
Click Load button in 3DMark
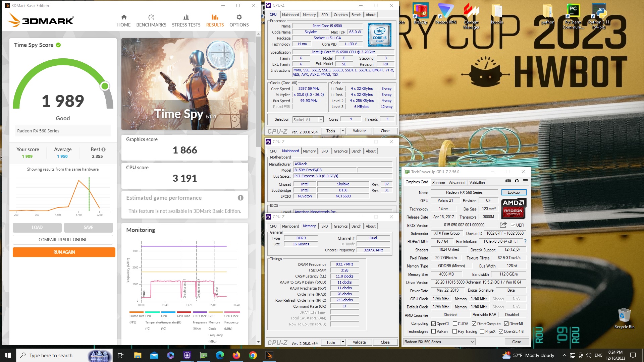[x=37, y=227]
